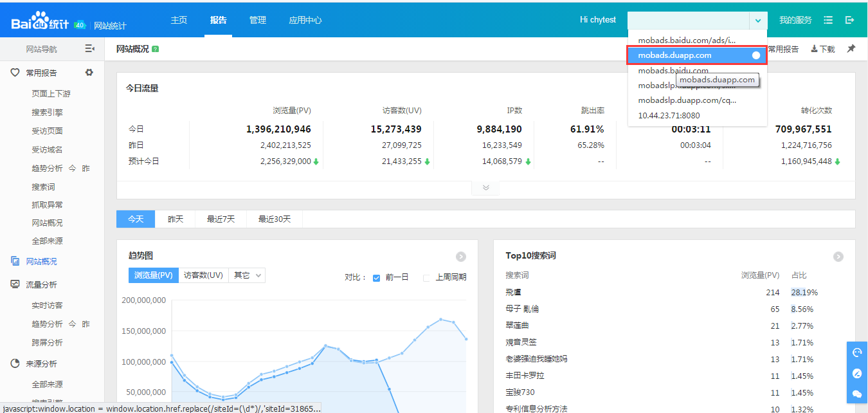Open the list icon next to 我的服务

point(828,20)
